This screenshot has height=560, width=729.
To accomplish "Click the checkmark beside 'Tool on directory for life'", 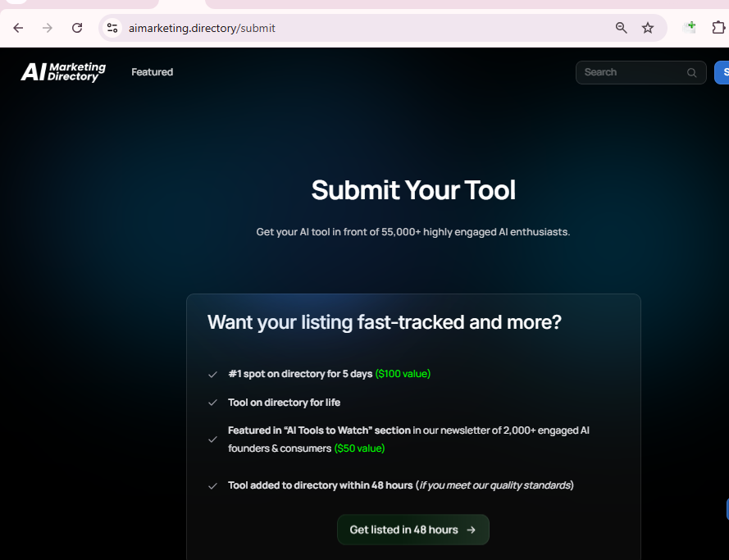I will pyautogui.click(x=213, y=403).
